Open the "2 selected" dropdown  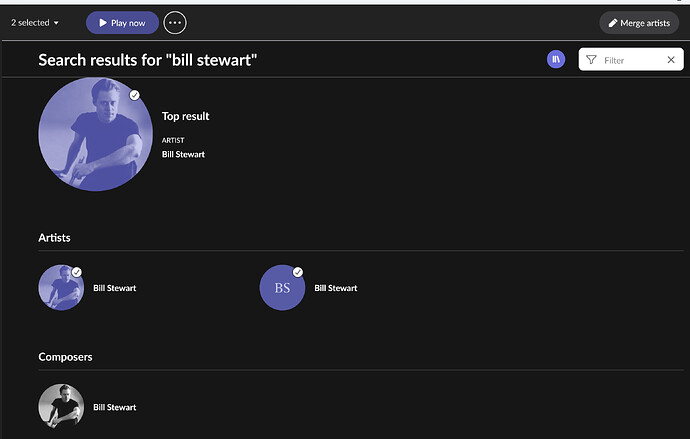pos(35,22)
